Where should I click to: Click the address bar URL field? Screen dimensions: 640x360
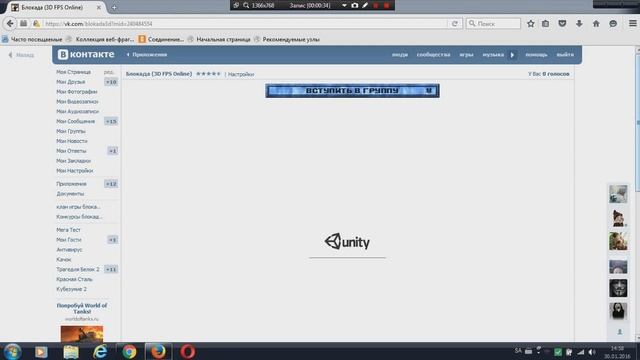coord(245,24)
